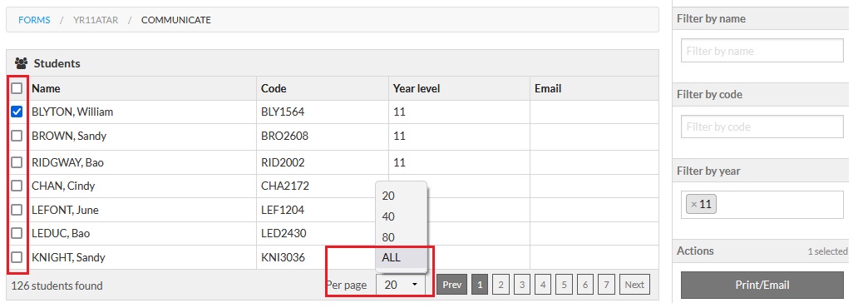
Task: Go to page 3 of students
Action: (521, 285)
